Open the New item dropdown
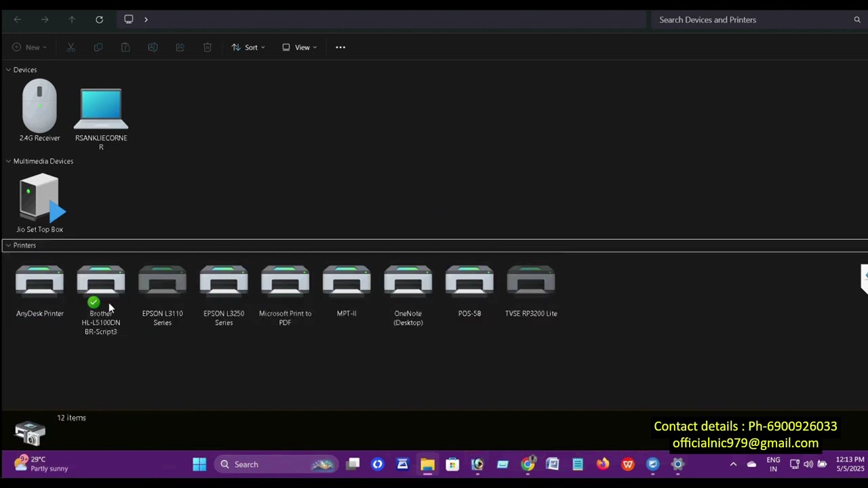Viewport: 868px width, 488px height. pos(30,47)
